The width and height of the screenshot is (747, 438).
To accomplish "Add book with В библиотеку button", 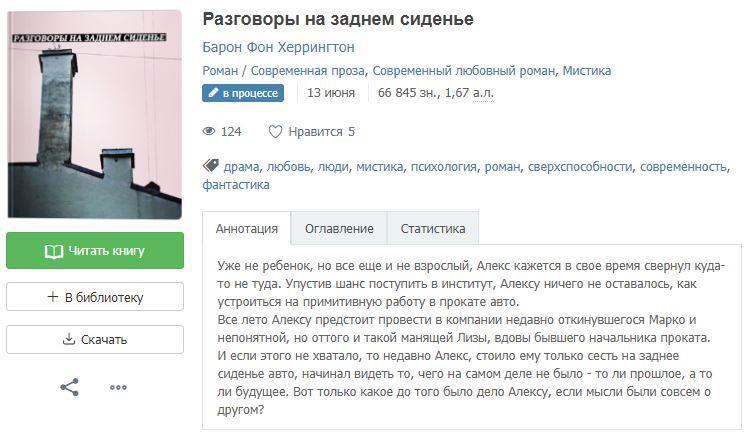I will pyautogui.click(x=95, y=297).
